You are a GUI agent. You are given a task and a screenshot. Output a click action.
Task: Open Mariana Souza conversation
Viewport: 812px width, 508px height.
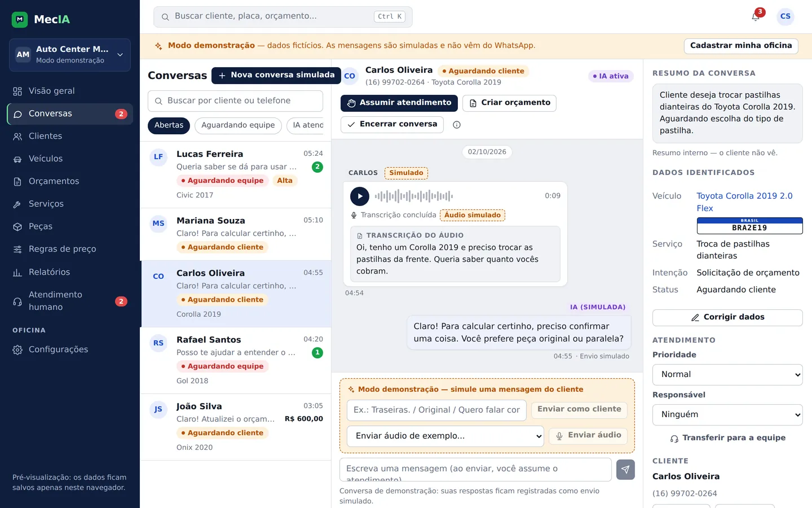point(236,234)
